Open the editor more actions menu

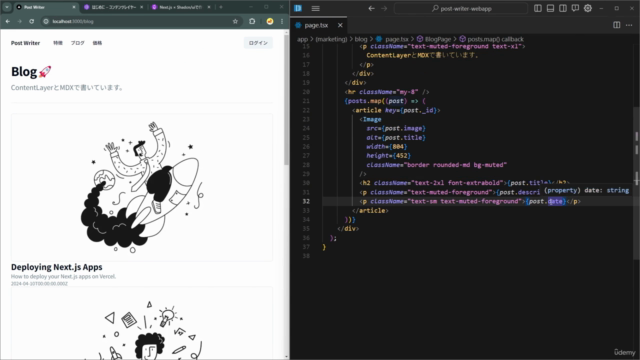click(629, 25)
